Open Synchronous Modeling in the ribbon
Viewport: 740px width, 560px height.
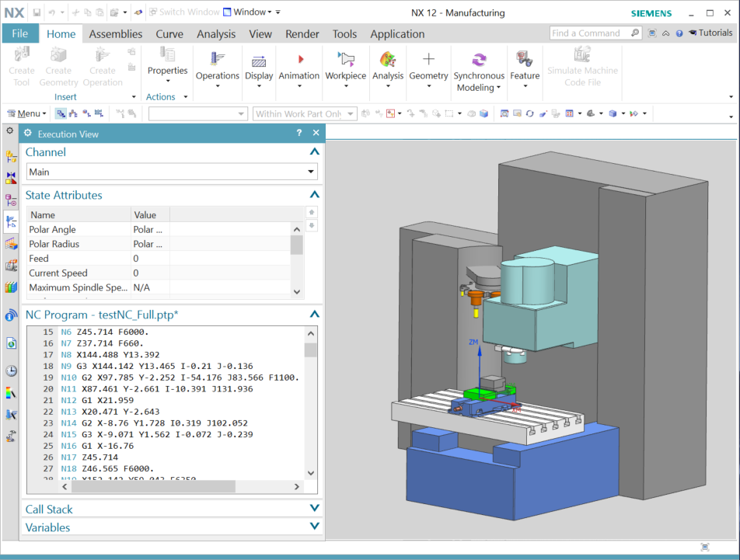479,71
